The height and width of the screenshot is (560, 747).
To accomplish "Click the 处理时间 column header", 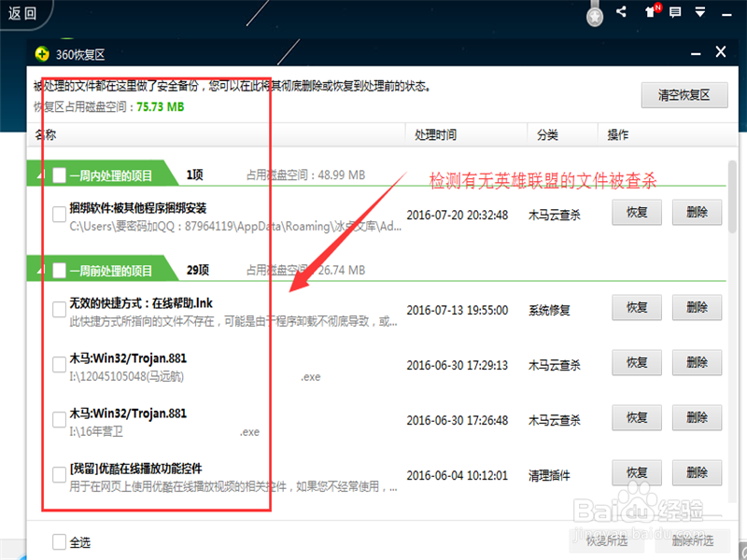I will point(435,134).
